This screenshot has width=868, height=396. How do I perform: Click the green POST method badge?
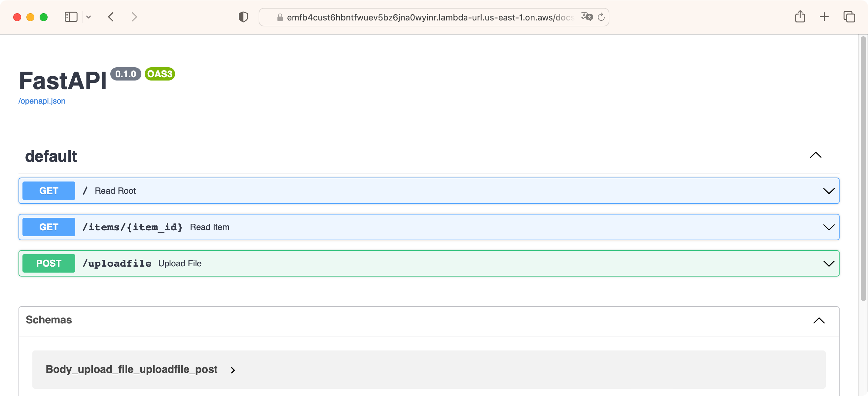[x=49, y=264]
